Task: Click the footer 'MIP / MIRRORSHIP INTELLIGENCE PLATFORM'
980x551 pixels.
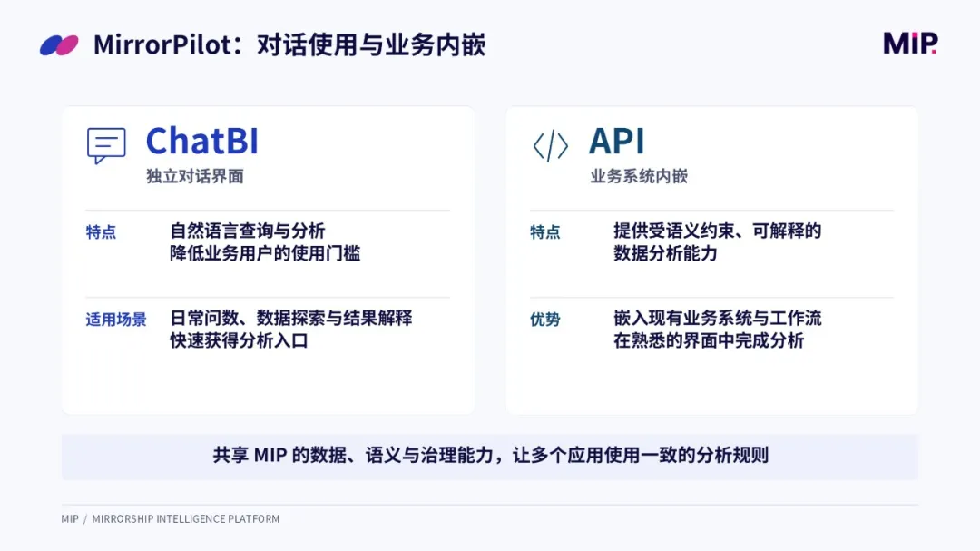Action: [171, 519]
